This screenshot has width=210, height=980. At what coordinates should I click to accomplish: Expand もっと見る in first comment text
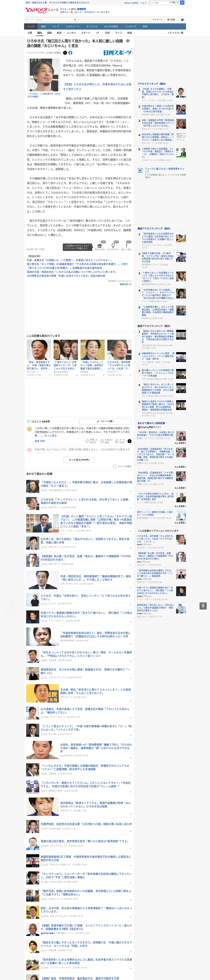point(51,436)
